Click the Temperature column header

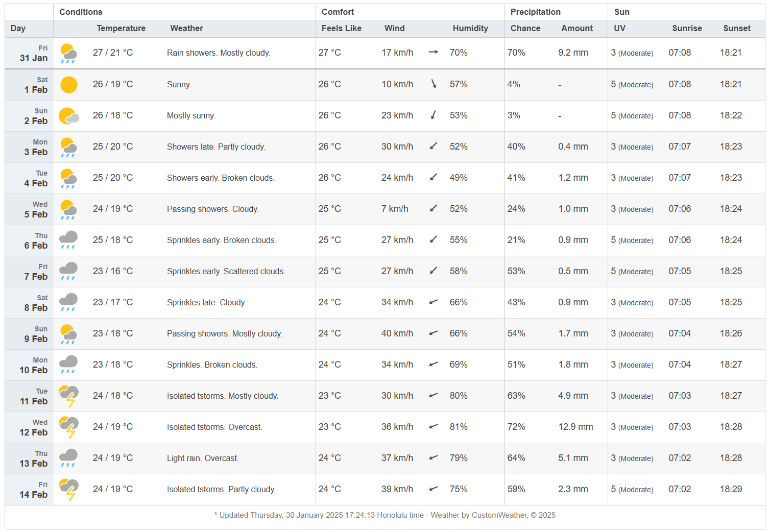point(121,29)
